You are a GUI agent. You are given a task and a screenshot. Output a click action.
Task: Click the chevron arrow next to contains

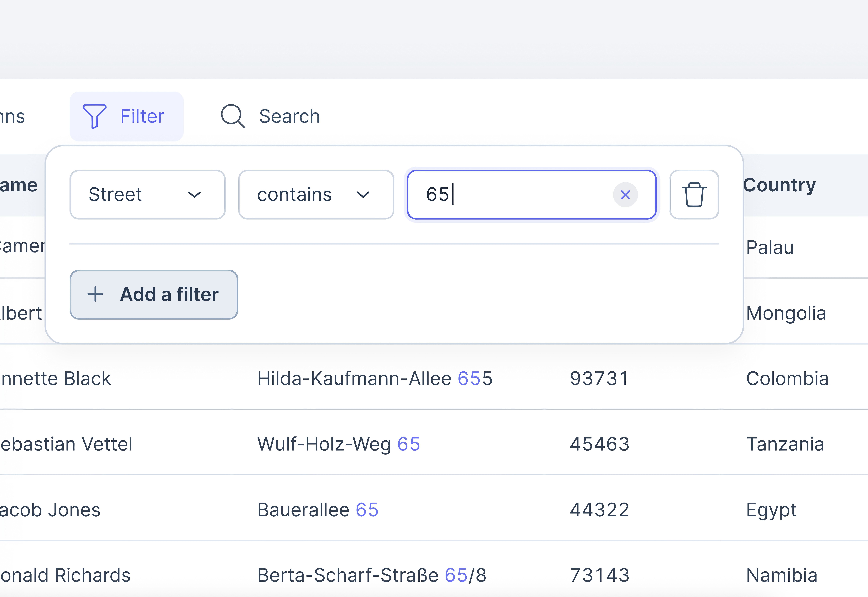coord(363,195)
